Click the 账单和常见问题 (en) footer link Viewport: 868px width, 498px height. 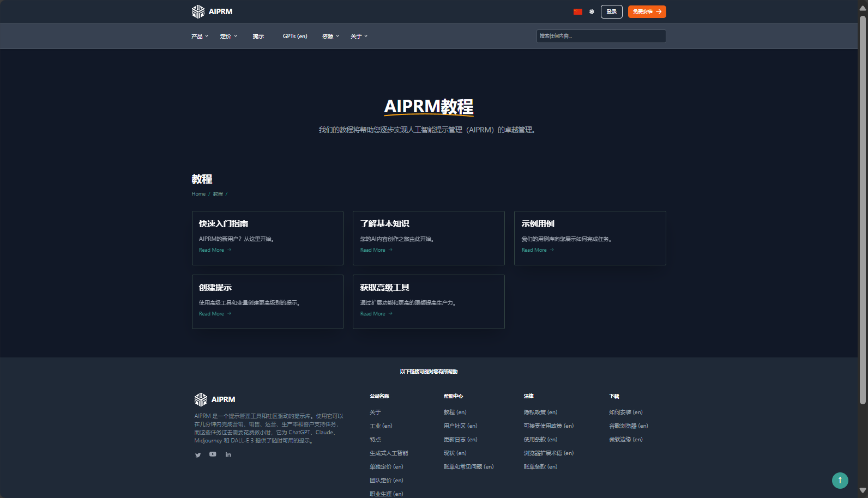(469, 467)
